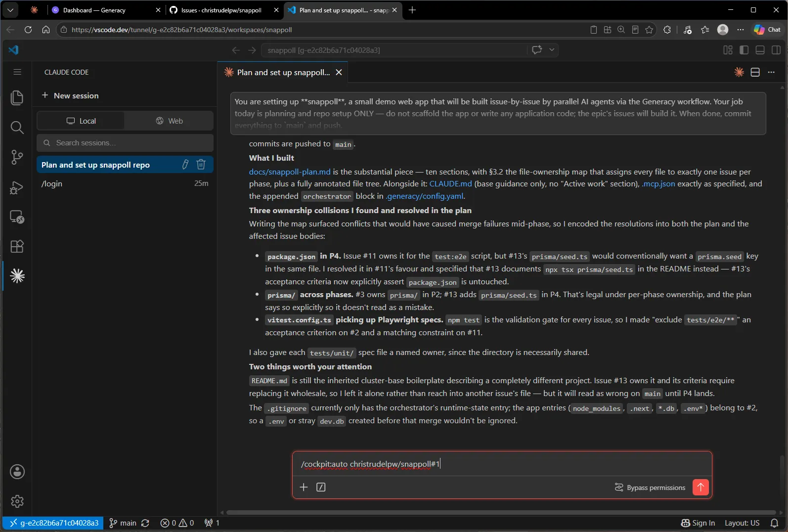Open the Explorer view in activity bar
Screen dimensions: 788x532
tap(17, 97)
